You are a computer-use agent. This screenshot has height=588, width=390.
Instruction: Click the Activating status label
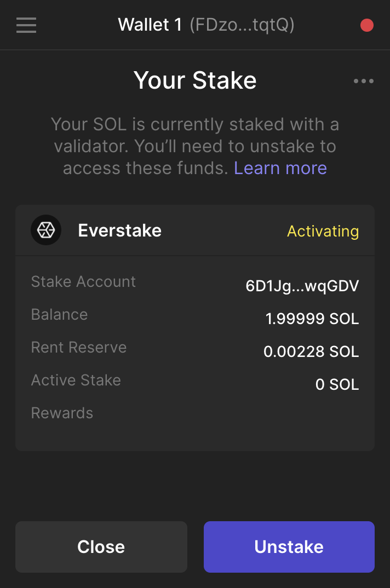tap(323, 232)
